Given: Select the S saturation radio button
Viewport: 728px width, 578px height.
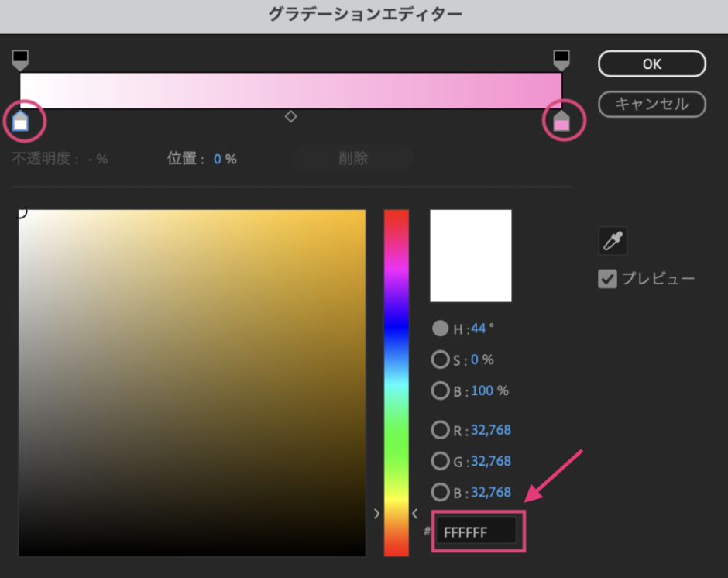Looking at the screenshot, I should pos(439,360).
